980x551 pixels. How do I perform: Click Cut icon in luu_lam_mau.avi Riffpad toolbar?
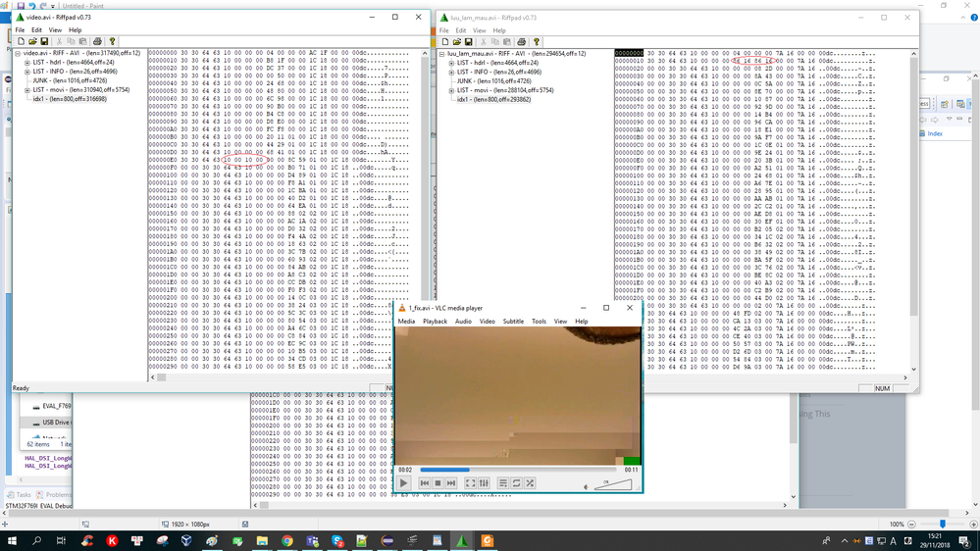click(484, 42)
